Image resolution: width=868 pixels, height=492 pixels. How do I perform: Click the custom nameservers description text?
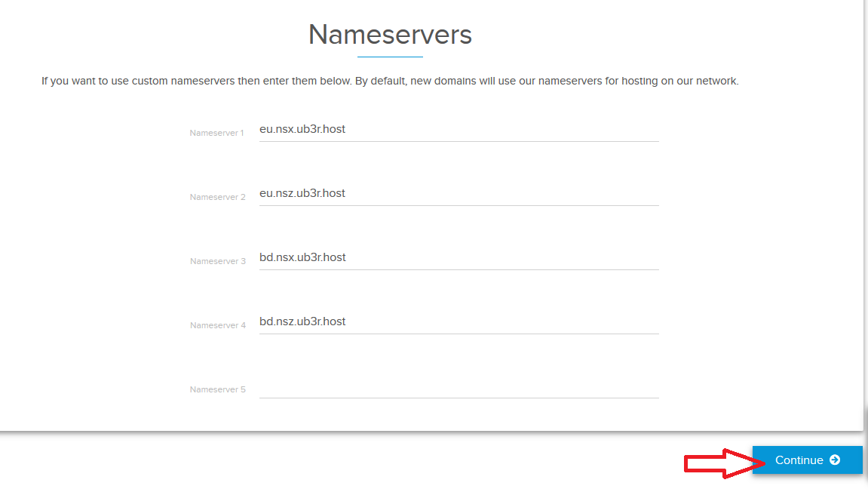(390, 81)
